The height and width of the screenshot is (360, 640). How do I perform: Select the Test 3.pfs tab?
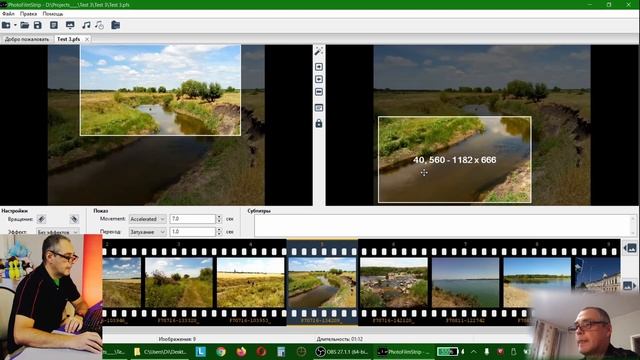click(x=68, y=39)
